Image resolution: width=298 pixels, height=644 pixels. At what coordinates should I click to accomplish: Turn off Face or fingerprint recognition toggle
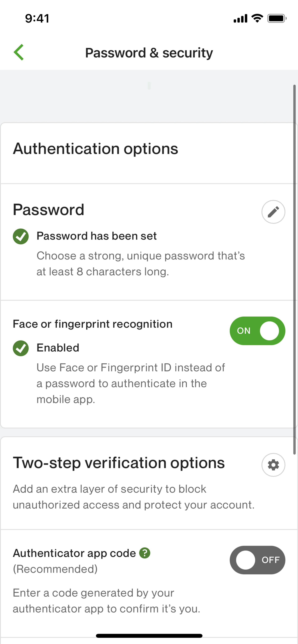click(257, 331)
